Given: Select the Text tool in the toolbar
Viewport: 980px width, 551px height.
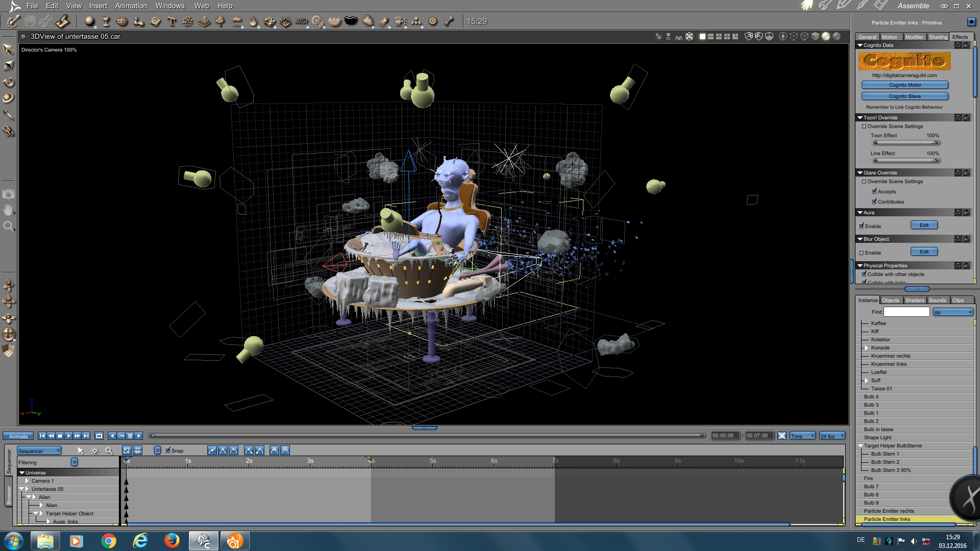Looking at the screenshot, I should coord(171,21).
